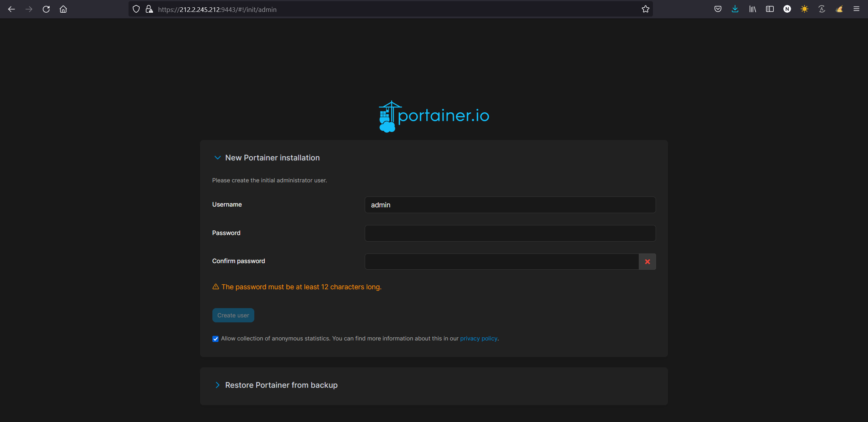Click the orange broom extension icon
The height and width of the screenshot is (422, 868).
[x=839, y=9]
